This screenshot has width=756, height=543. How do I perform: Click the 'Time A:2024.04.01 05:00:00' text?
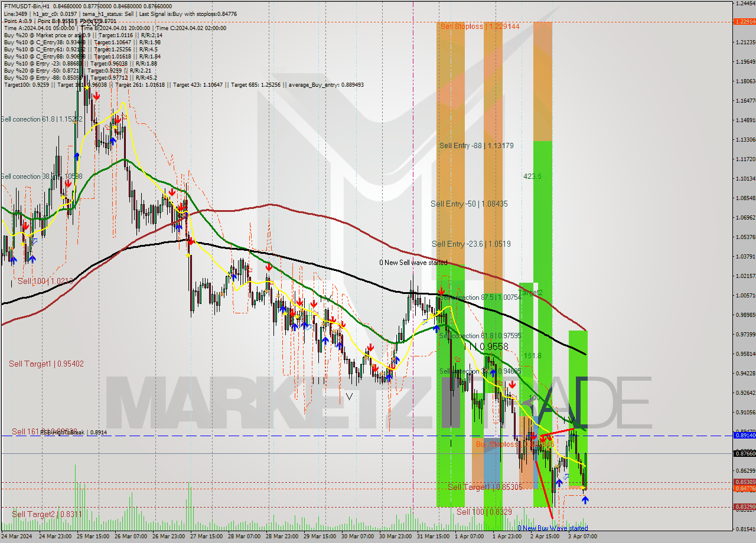(40, 28)
